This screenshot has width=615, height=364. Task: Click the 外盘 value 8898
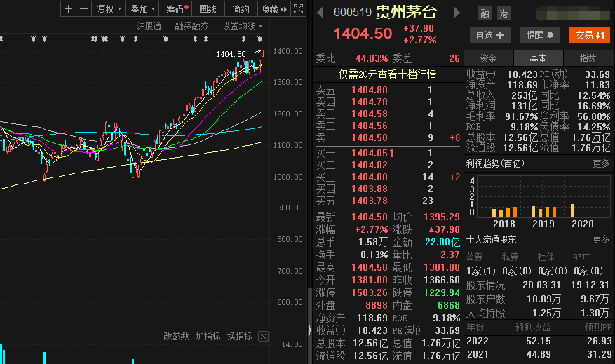(x=377, y=305)
